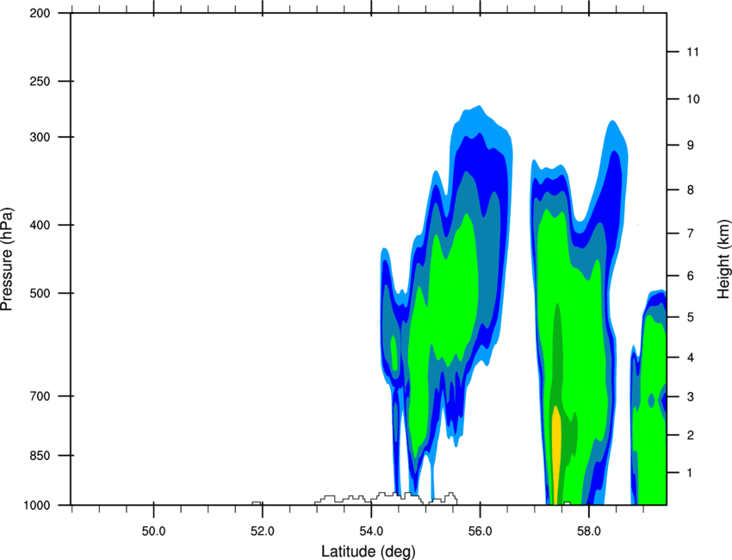Click the 58.0 latitude tick label

tap(589, 531)
